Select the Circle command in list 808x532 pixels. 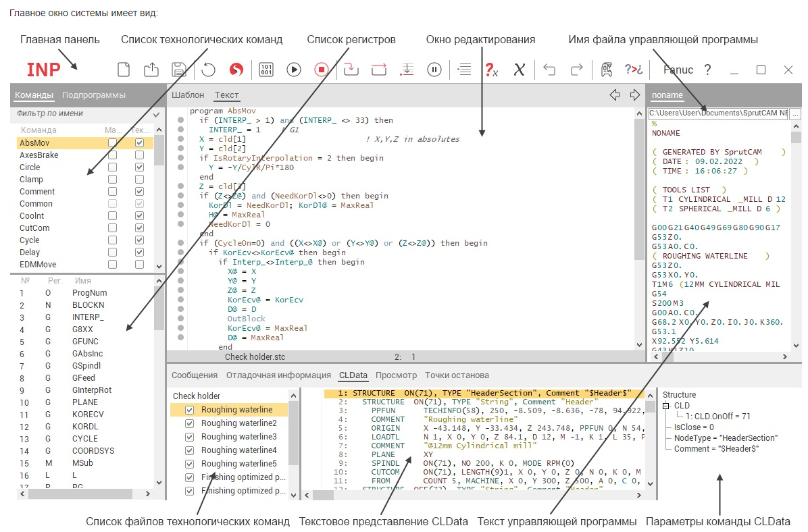30,167
